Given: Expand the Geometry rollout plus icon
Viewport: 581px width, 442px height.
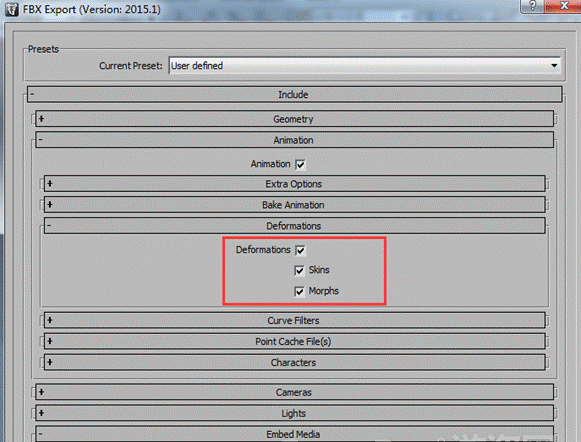Looking at the screenshot, I should pyautogui.click(x=42, y=119).
